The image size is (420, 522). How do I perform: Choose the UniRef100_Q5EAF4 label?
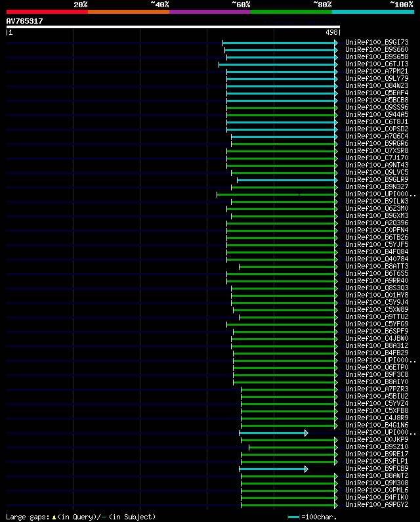[377, 93]
